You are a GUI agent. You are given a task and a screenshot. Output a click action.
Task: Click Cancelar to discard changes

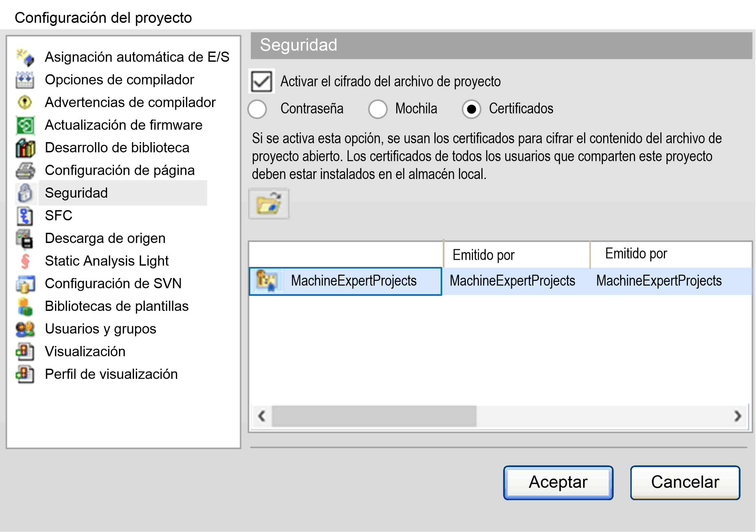pos(685,483)
